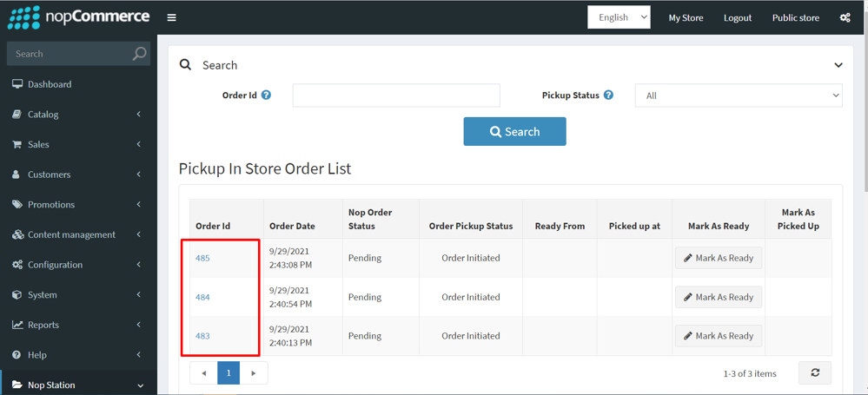Open the English language dropdown
This screenshot has height=395, width=868.
tap(619, 17)
